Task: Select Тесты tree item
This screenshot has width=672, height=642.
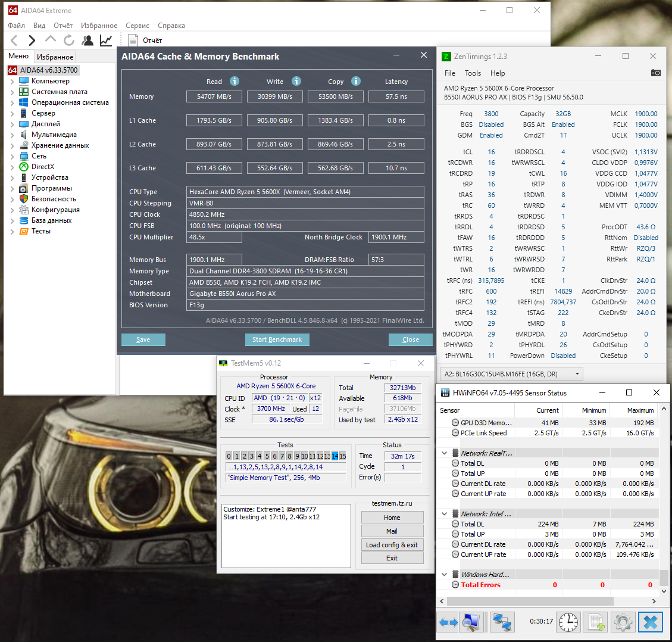Action: tap(40, 231)
